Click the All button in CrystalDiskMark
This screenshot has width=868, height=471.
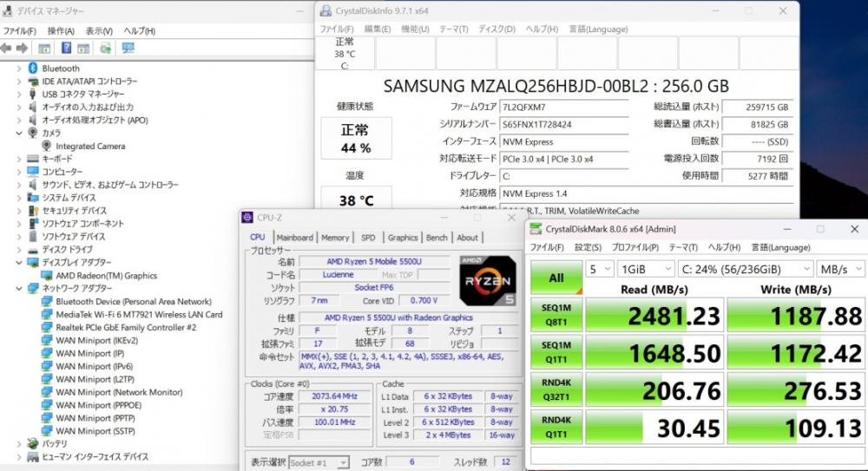(556, 278)
